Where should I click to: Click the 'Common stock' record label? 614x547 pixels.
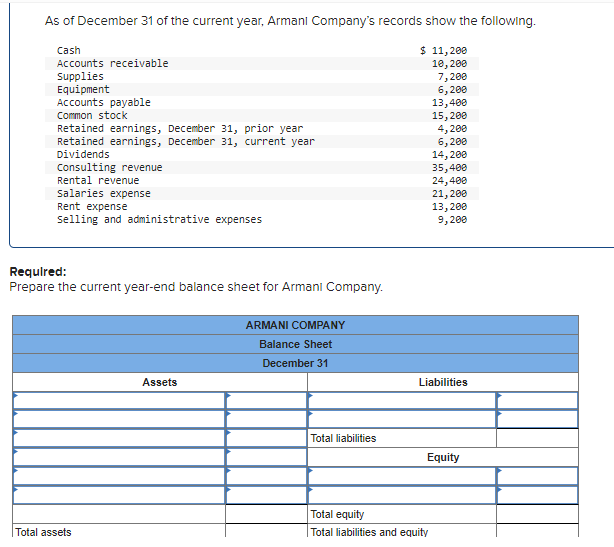click(x=92, y=116)
